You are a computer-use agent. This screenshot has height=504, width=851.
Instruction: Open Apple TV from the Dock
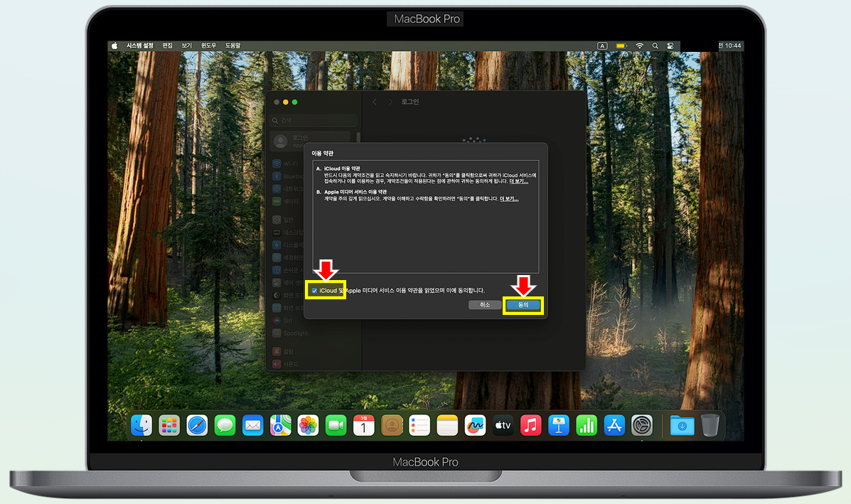[503, 425]
